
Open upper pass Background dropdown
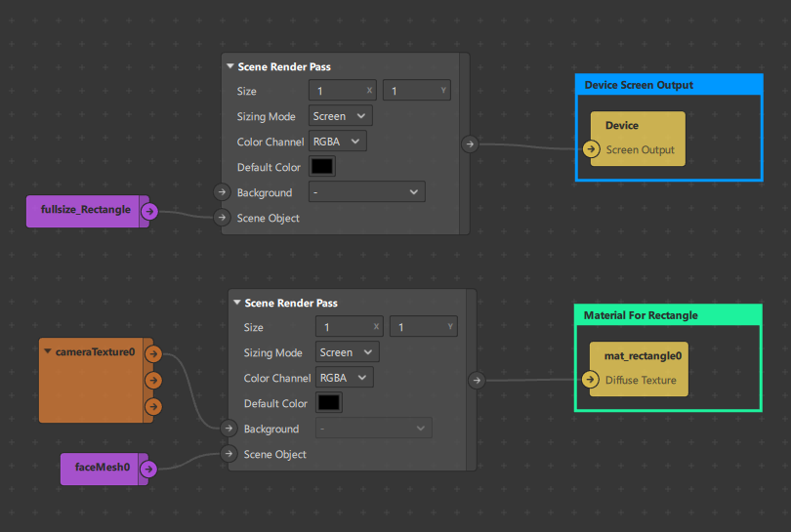coord(367,192)
